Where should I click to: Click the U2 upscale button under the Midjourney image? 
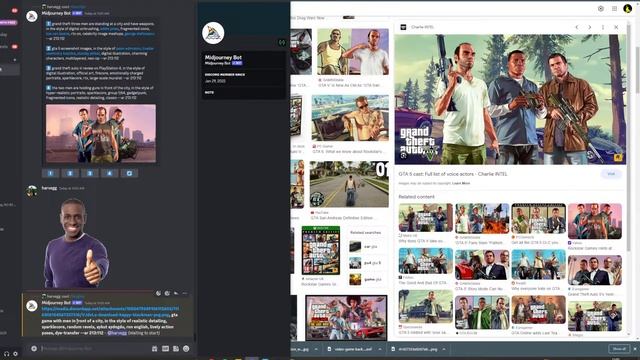click(70, 173)
